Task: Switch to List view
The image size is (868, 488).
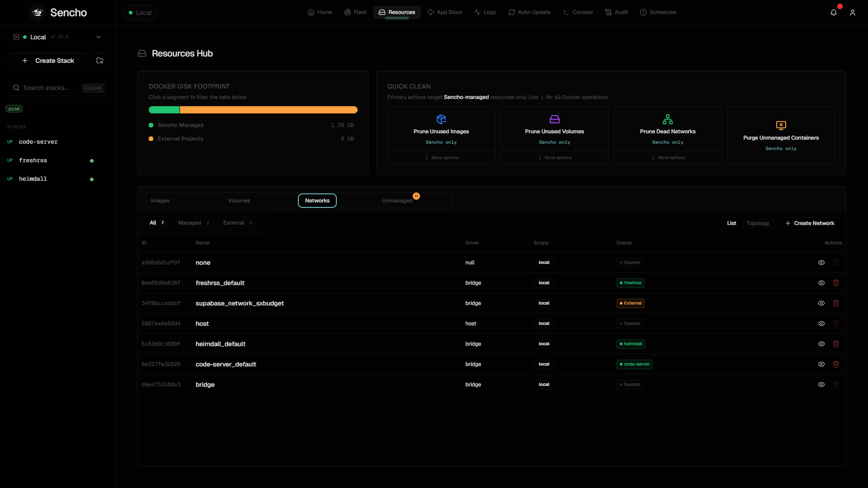Action: click(x=731, y=223)
